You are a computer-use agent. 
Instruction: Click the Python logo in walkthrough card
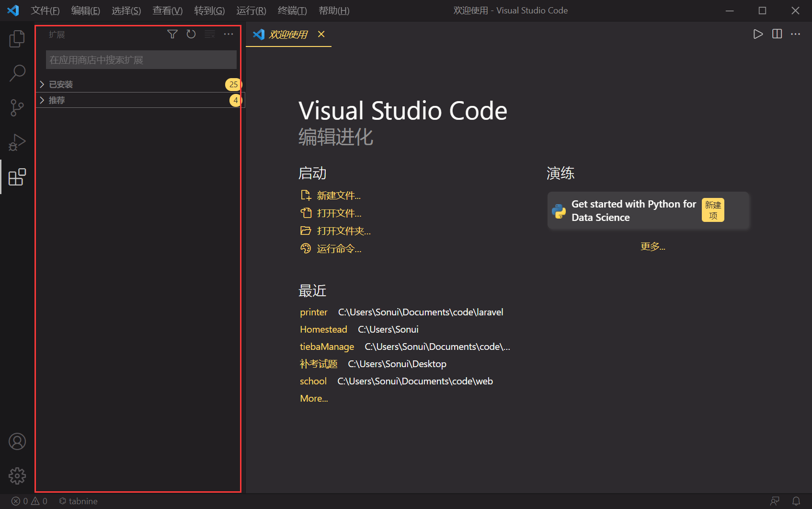pyautogui.click(x=559, y=211)
